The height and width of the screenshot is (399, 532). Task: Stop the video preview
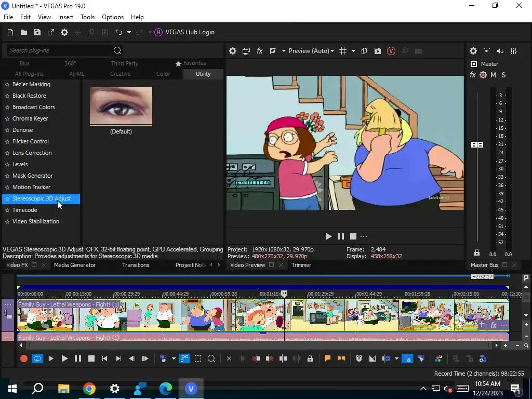pyautogui.click(x=353, y=236)
